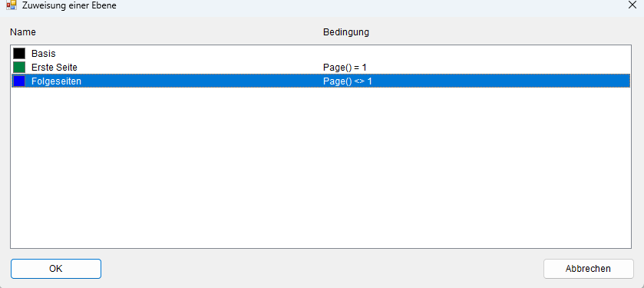The width and height of the screenshot is (644, 288).
Task: Select the Erste Seite layer row
Action: [x=321, y=67]
